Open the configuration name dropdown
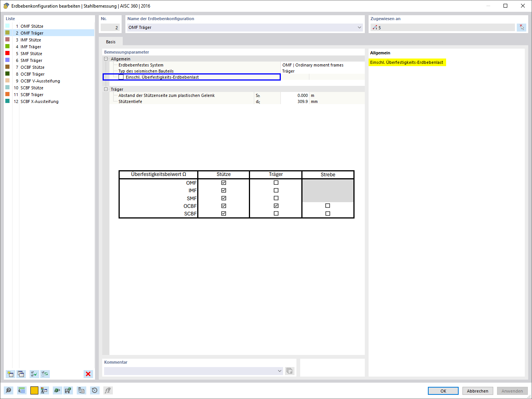Screen dimensions: 532x399 coord(359,27)
